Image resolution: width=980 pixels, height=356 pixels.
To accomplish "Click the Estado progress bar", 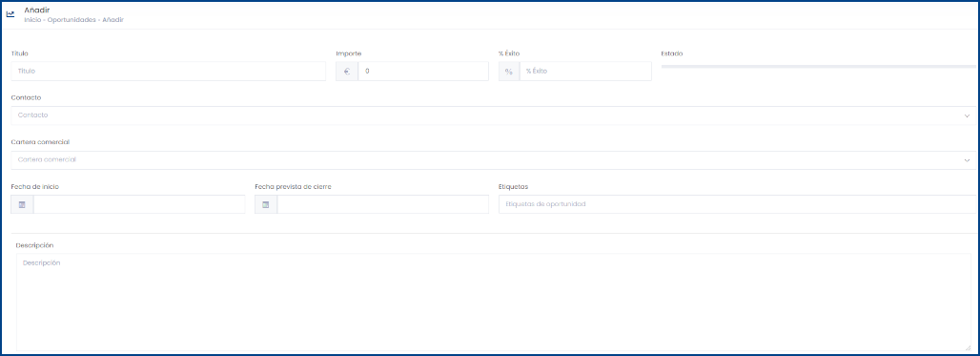I will 819,66.
